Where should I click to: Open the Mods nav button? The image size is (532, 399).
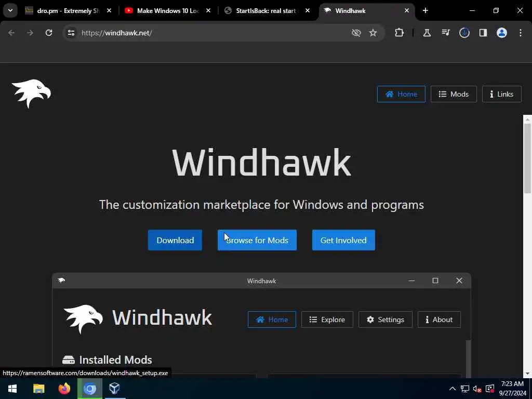coord(454,94)
